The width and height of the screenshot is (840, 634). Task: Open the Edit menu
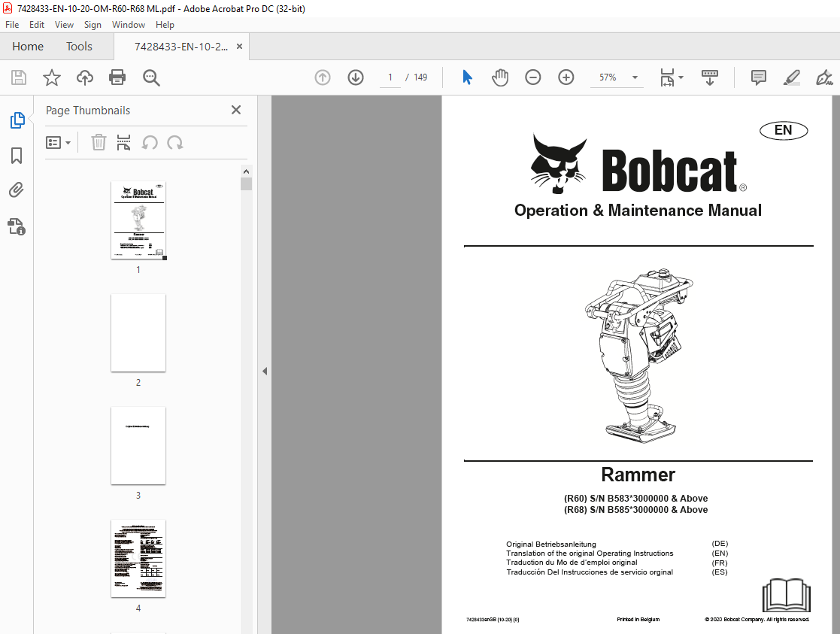pyautogui.click(x=36, y=25)
